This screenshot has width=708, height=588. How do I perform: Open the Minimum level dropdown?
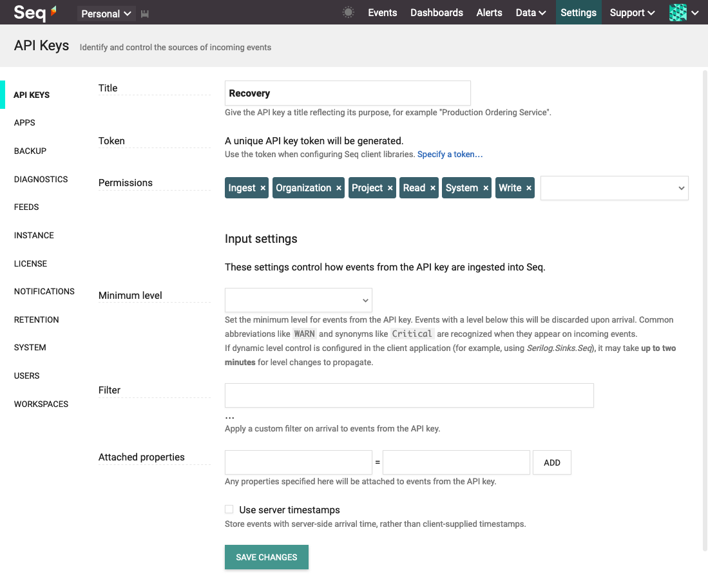point(298,300)
